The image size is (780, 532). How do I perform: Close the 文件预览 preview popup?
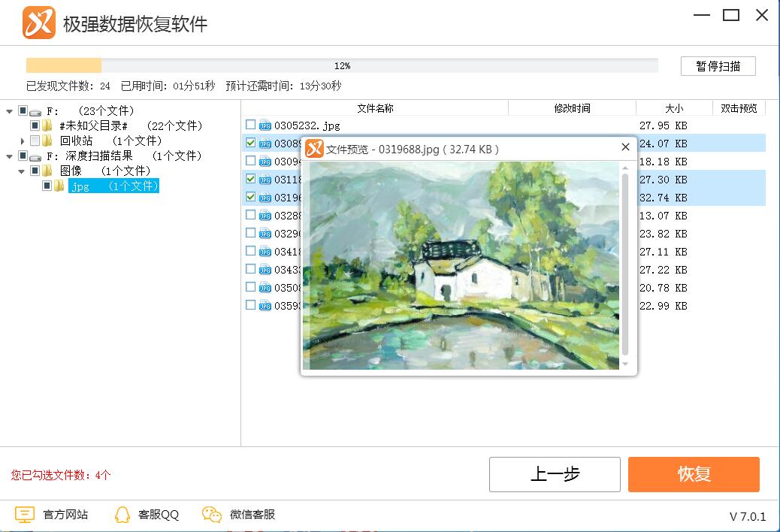coord(626,147)
